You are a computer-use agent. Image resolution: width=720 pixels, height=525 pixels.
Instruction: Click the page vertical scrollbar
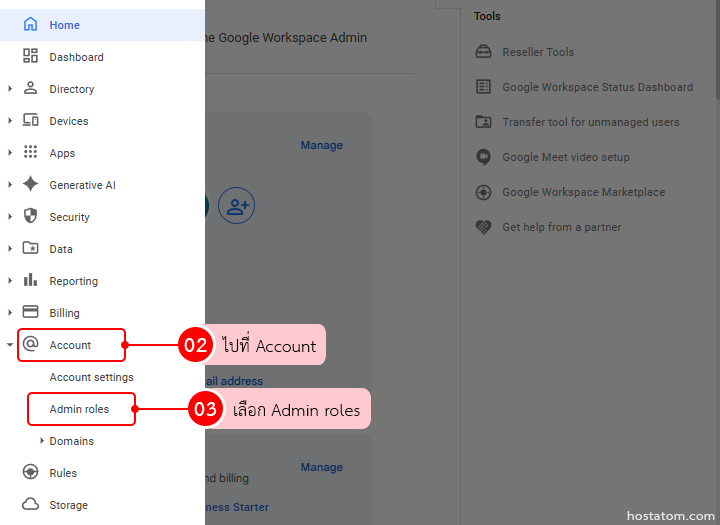(x=717, y=49)
